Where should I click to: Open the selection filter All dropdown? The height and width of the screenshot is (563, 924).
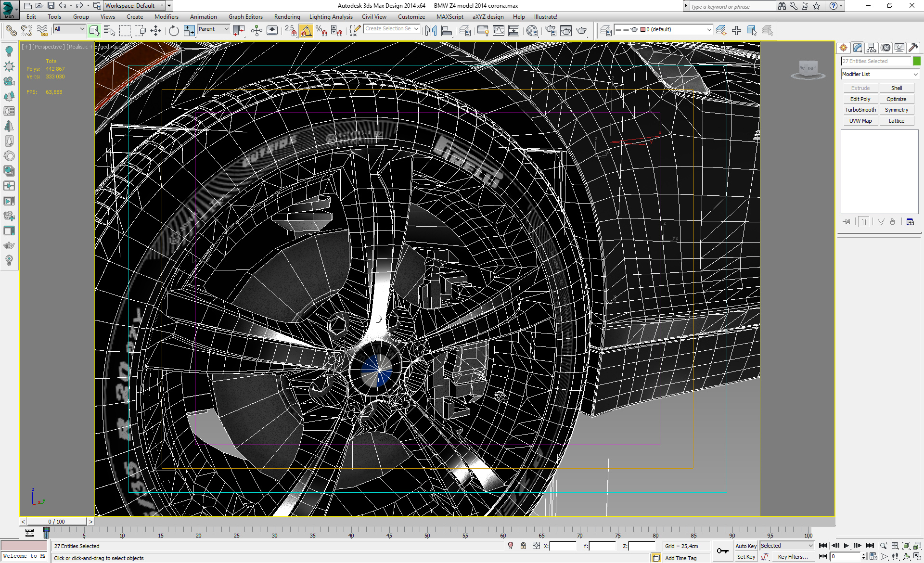pyautogui.click(x=69, y=29)
